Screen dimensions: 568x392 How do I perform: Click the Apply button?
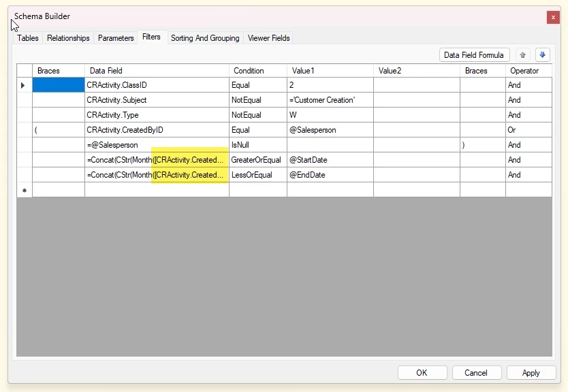coord(531,373)
